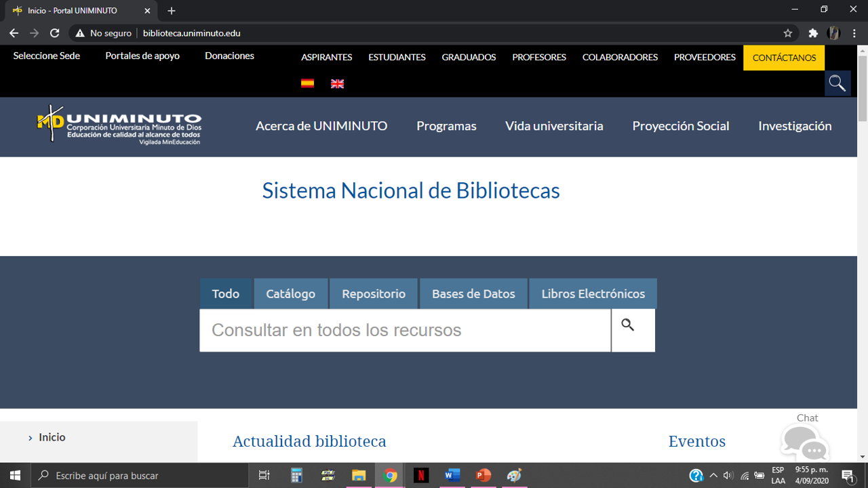Open Chrome's three-dot menu
868x488 pixels.
click(x=854, y=33)
